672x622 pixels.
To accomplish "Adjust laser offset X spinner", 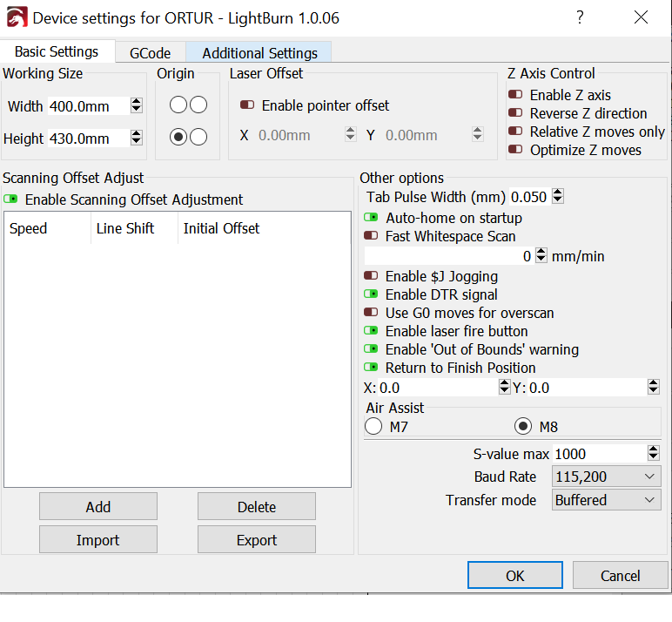I will (x=351, y=134).
